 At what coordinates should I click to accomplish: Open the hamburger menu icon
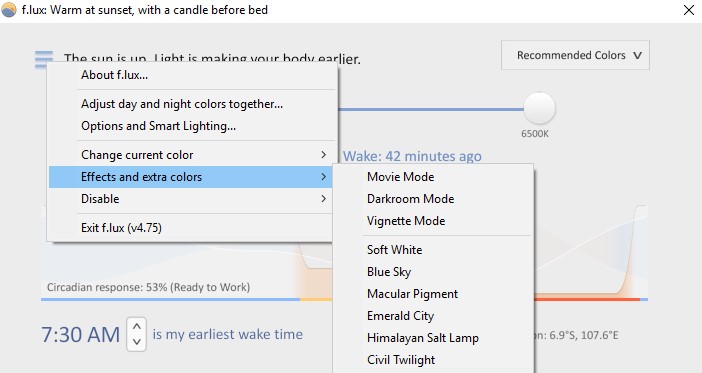(44, 59)
